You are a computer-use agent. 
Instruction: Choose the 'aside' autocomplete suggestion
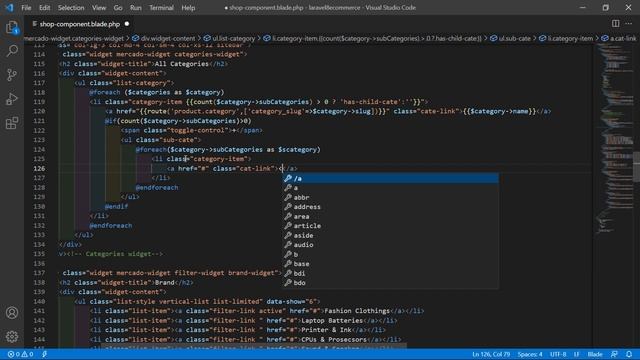click(x=390, y=236)
